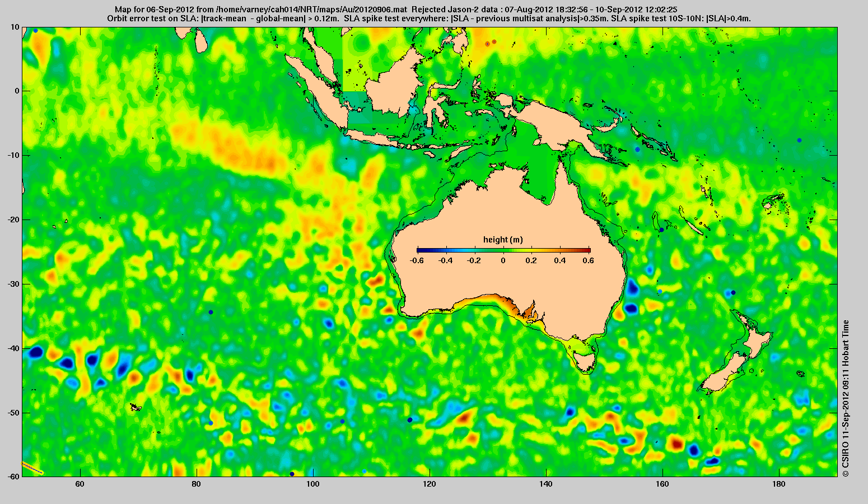Click the '-0.2' colorbar tick label

474,260
